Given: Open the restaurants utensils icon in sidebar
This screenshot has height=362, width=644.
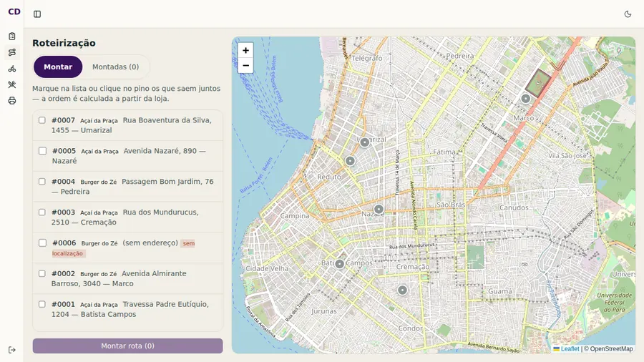Looking at the screenshot, I should click(x=12, y=84).
